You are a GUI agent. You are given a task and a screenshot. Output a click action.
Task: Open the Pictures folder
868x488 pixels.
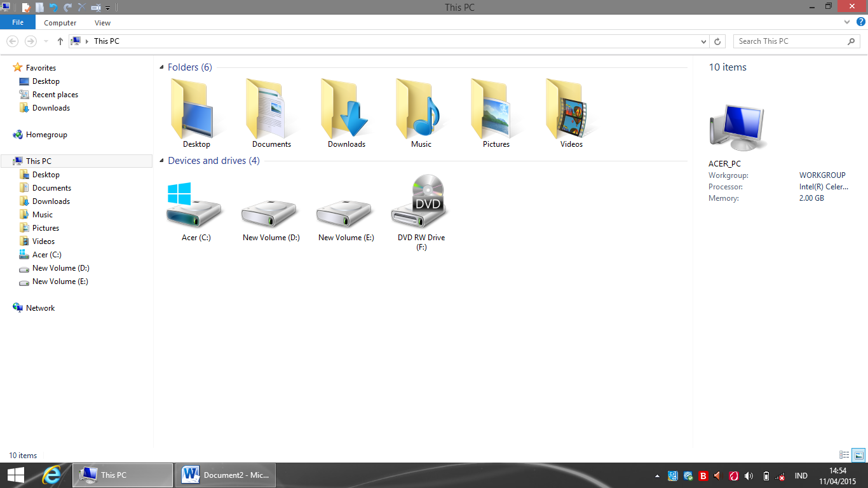[x=495, y=111]
